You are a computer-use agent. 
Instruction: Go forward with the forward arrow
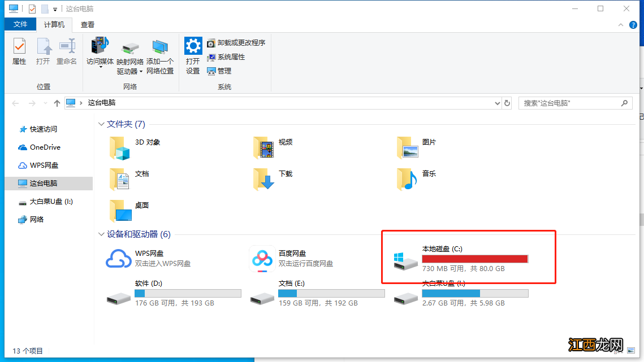[32, 103]
